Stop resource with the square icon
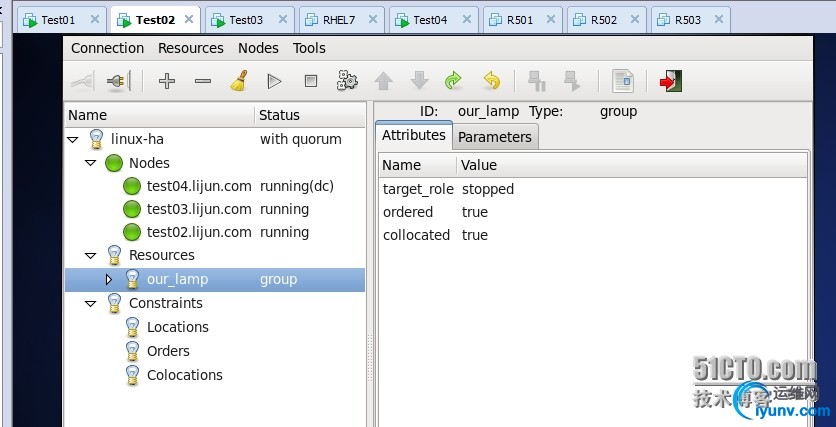 pyautogui.click(x=311, y=81)
